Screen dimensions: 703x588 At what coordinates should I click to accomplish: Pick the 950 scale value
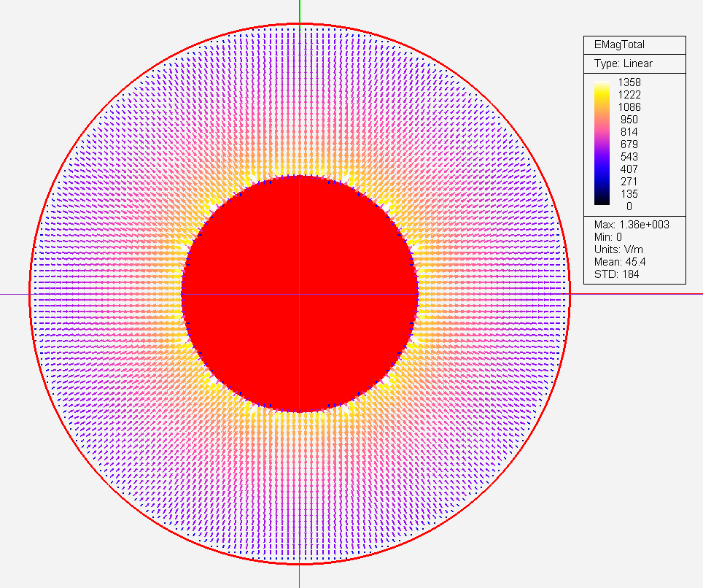[x=629, y=120]
